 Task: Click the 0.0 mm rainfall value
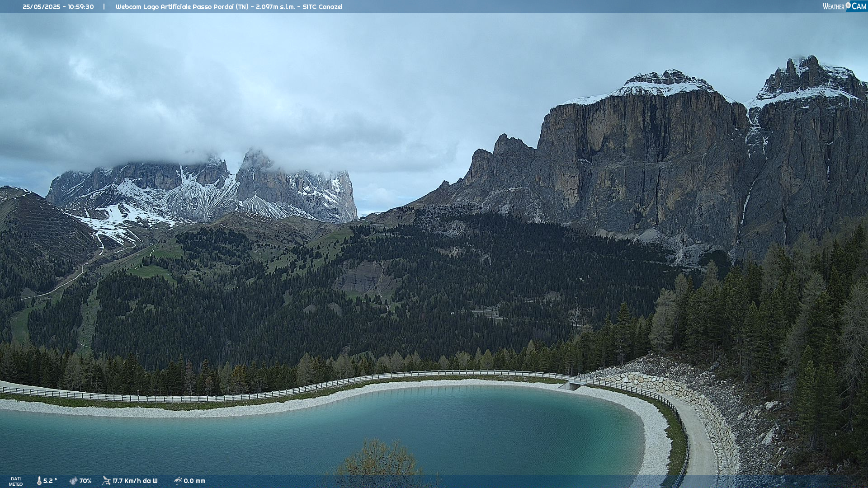[x=194, y=481]
